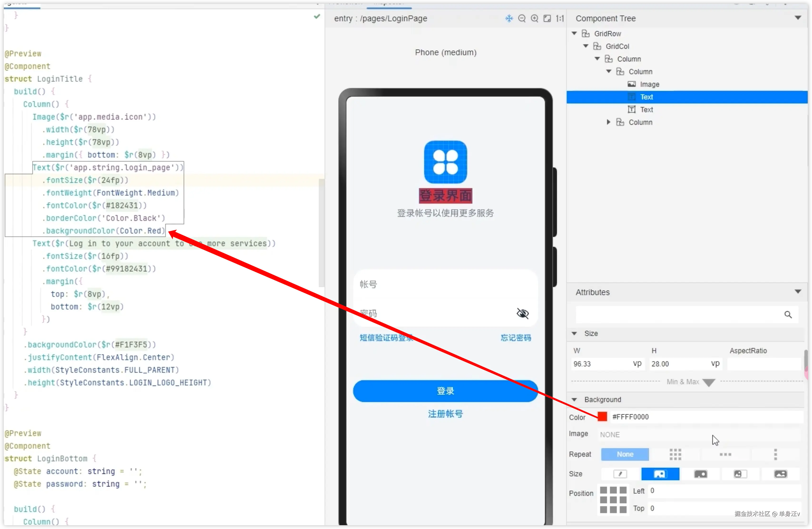The image size is (812, 529).
Task: Expand the Min & Max size options
Action: pos(709,382)
